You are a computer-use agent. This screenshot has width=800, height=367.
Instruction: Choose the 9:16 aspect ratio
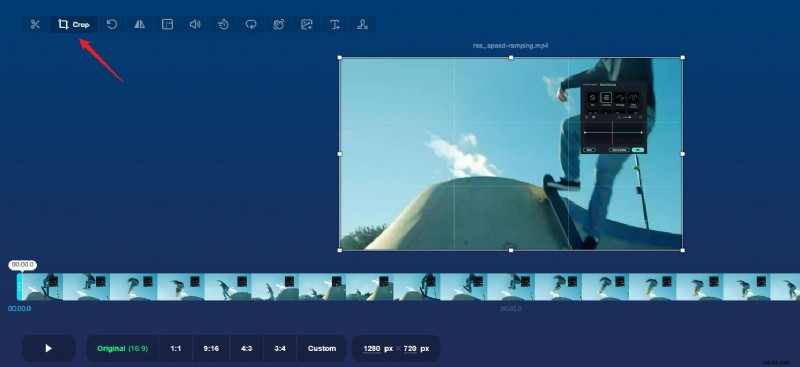pos(211,348)
